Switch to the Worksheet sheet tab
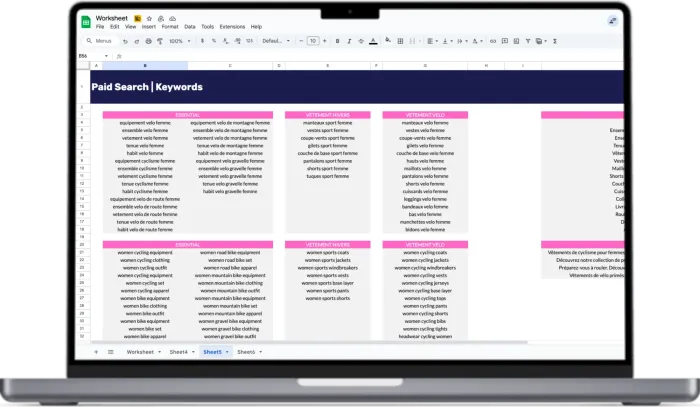Image resolution: width=700 pixels, height=407 pixels. [x=140, y=352]
